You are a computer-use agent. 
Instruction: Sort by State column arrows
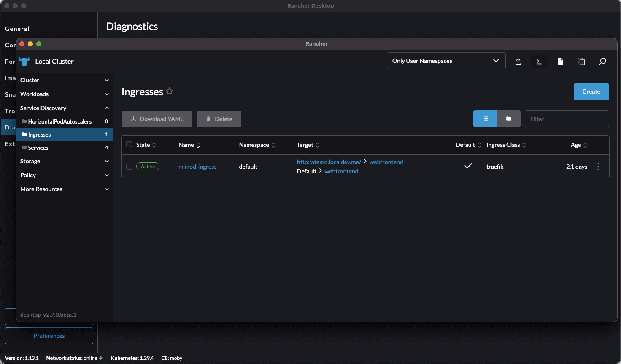coord(154,145)
